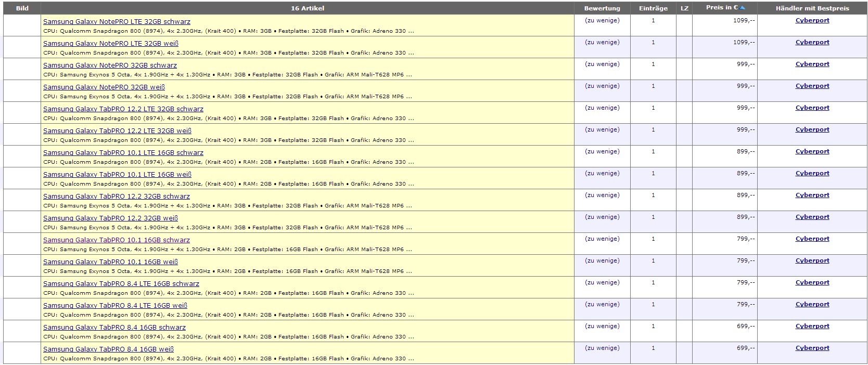Click CPU specs line under TabPRO 8.4 16GB weiß

[228, 359]
